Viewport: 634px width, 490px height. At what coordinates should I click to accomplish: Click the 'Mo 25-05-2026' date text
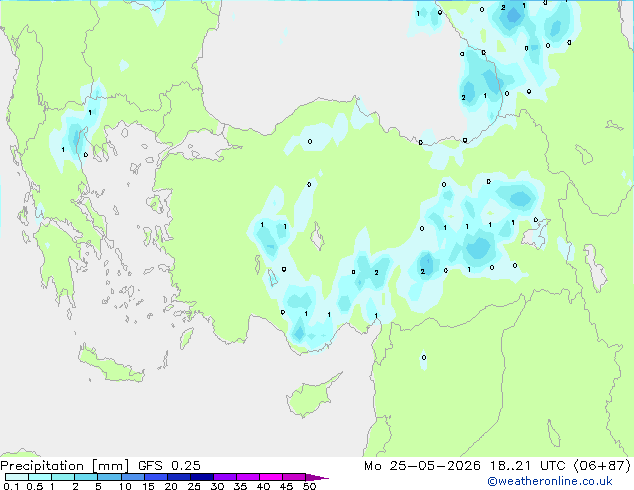422,465
